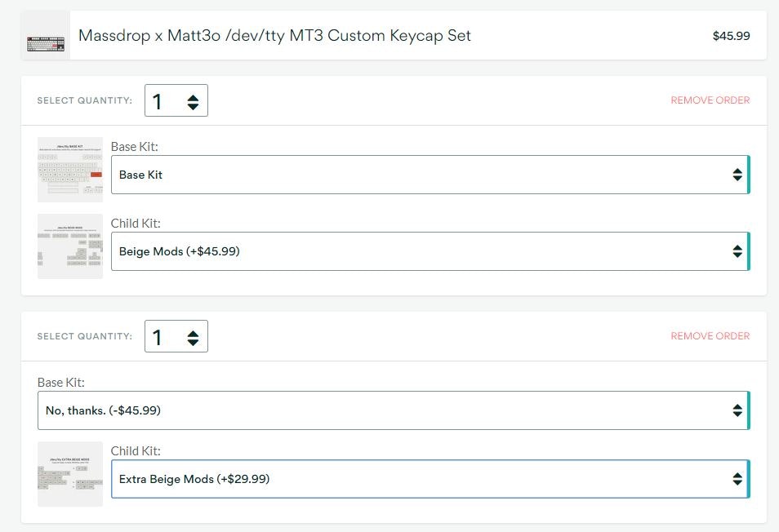Expand the Base Kit dropdown showing 'Base Kit'
Image resolution: width=779 pixels, height=532 pixels.
[x=430, y=175]
